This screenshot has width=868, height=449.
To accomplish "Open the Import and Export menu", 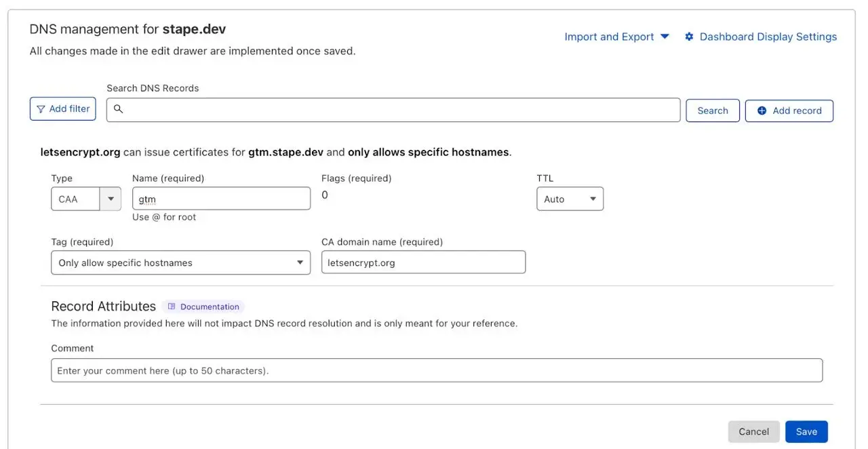I will (x=616, y=37).
